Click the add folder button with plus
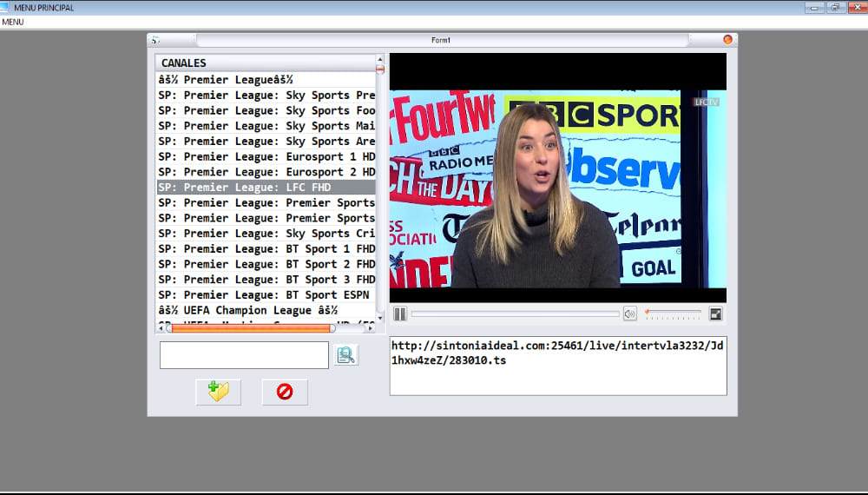Viewport: 868px width, 495px height. click(219, 392)
